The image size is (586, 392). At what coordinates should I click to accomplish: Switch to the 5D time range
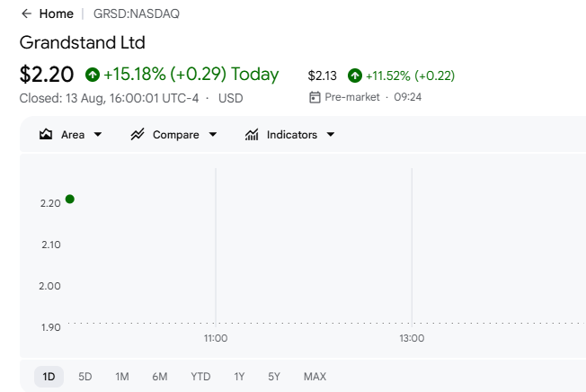click(85, 377)
